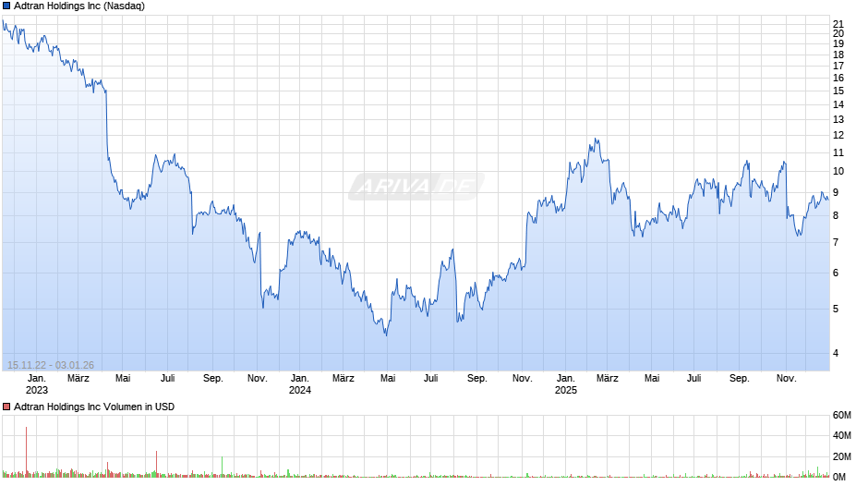Image resolution: width=868 pixels, height=486 pixels.
Task: Select the 'Adtran Holdings Inc Volumen in USD' title
Action: click(94, 407)
